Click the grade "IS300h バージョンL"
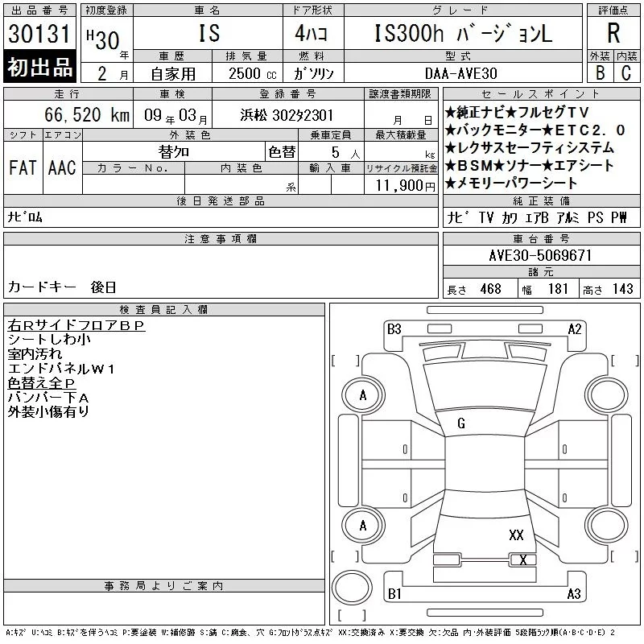The height and width of the screenshot is (644, 644). [x=463, y=33]
